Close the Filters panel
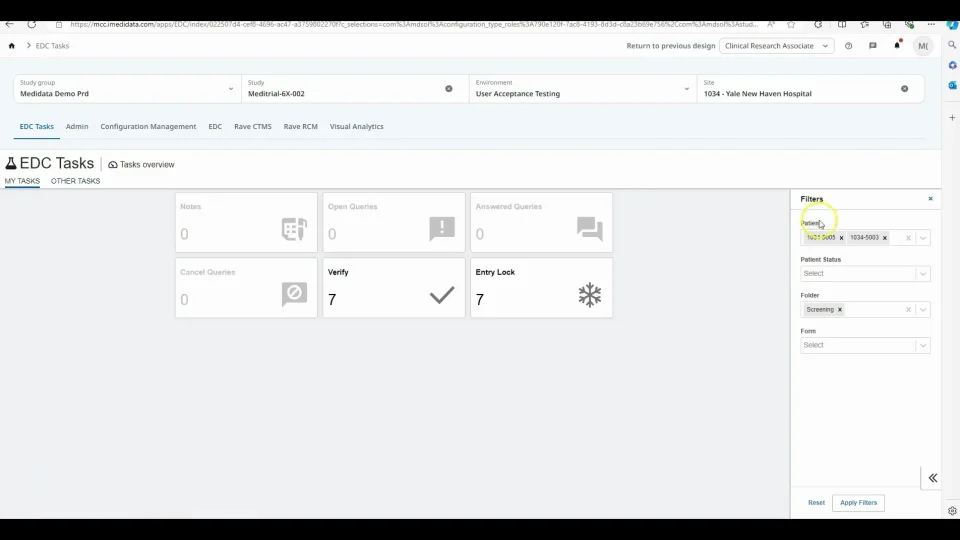The height and width of the screenshot is (540, 960). point(931,199)
